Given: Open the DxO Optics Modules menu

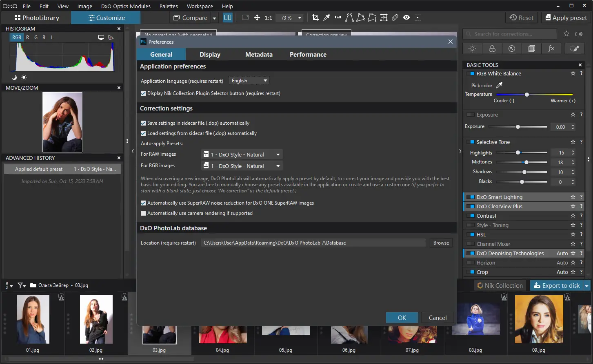Looking at the screenshot, I should coord(126,6).
